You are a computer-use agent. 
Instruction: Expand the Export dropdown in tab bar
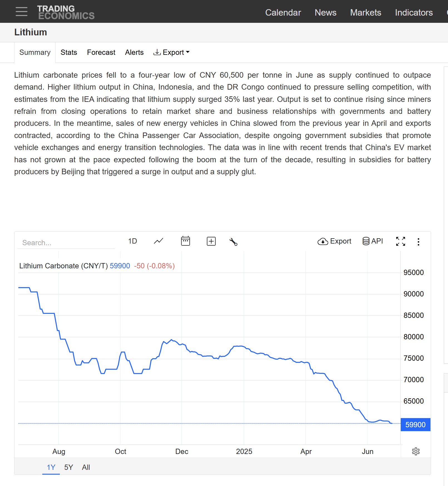pos(171,52)
